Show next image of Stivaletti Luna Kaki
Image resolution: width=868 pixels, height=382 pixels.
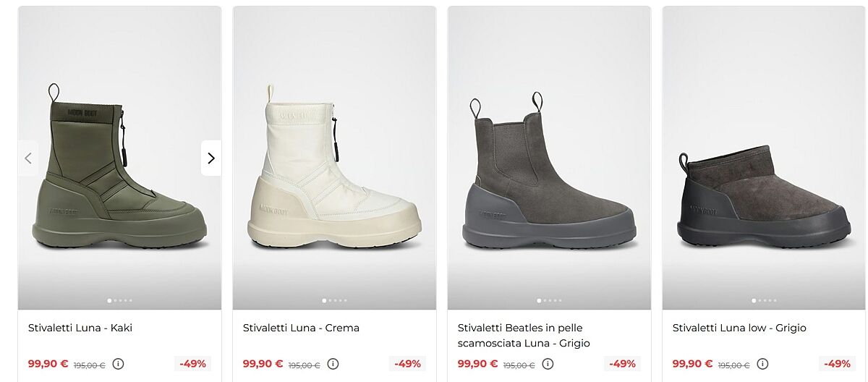pos(210,158)
